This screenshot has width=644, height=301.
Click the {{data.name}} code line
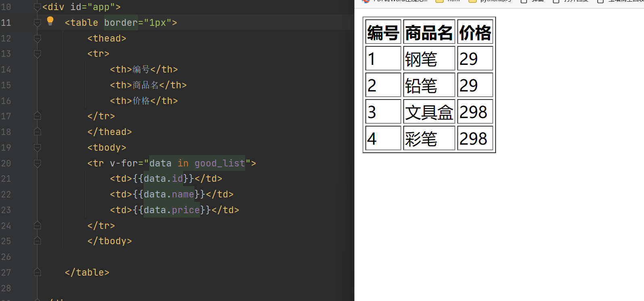pos(172,194)
